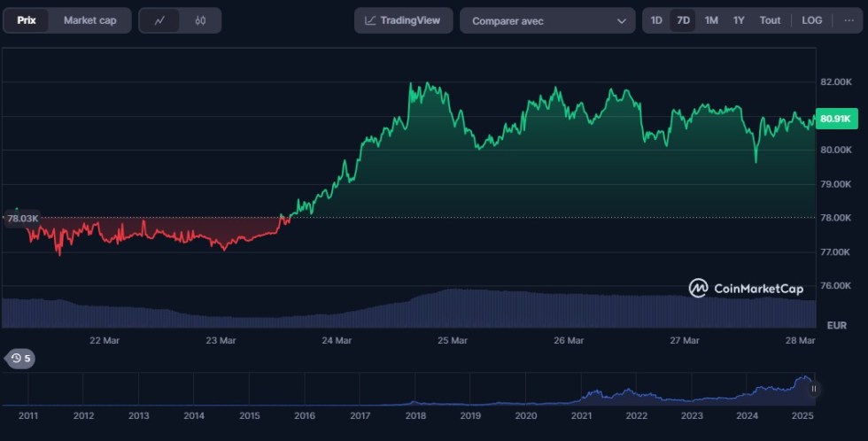
Task: Click year 2018 on the overview timeline
Action: point(415,415)
